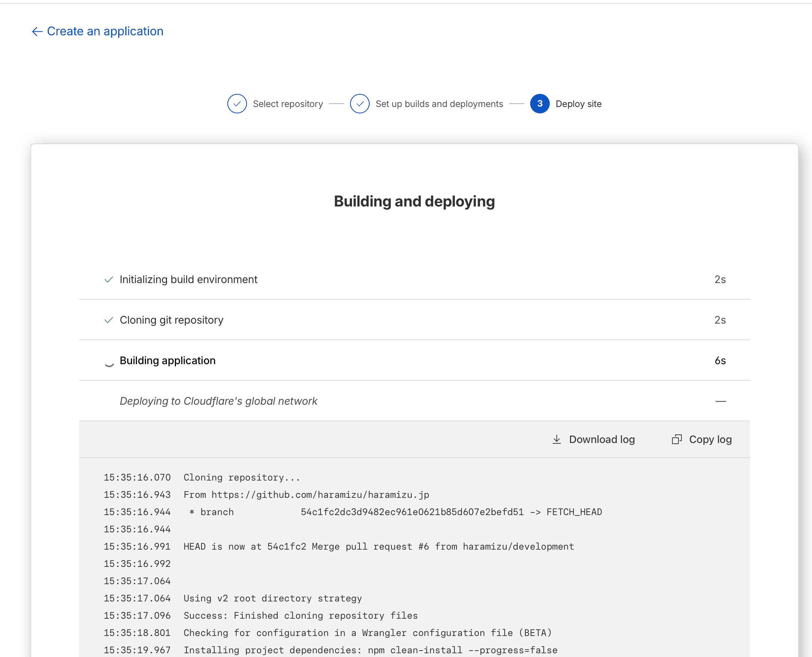This screenshot has height=657, width=812.
Task: Click the Set up builds checkmark circle
Action: click(359, 104)
